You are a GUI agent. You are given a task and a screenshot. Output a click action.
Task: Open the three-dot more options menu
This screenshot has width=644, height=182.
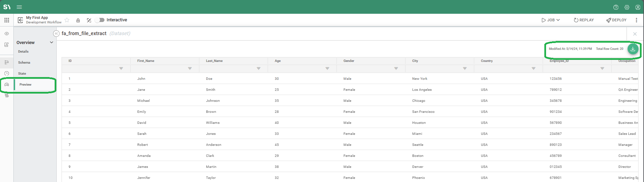pos(636,20)
